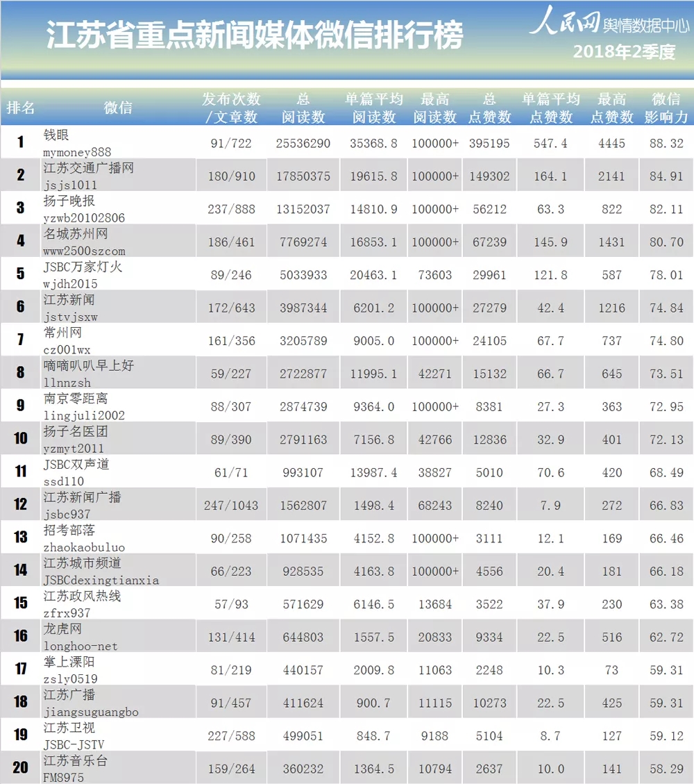Click highest reads value 13684
The height and width of the screenshot is (784, 694).
tap(434, 605)
